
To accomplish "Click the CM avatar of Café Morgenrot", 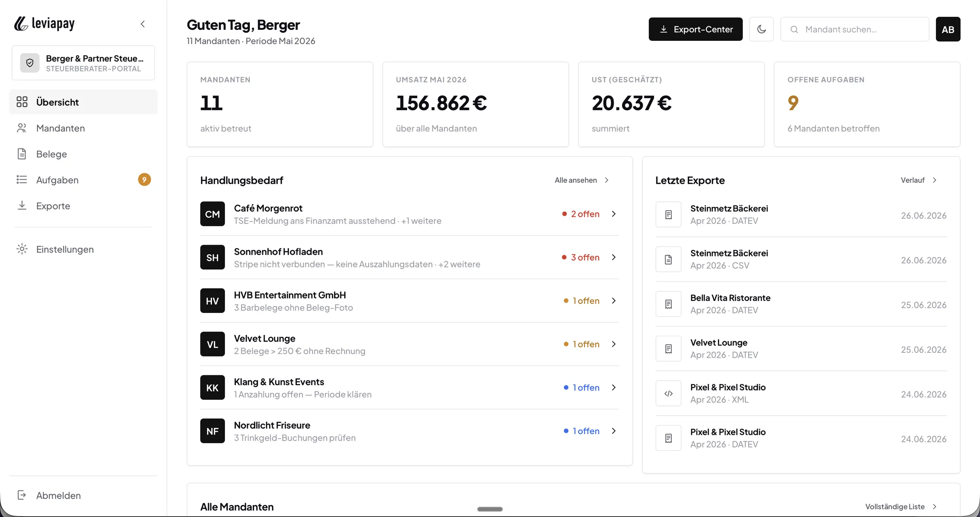I will click(x=212, y=214).
